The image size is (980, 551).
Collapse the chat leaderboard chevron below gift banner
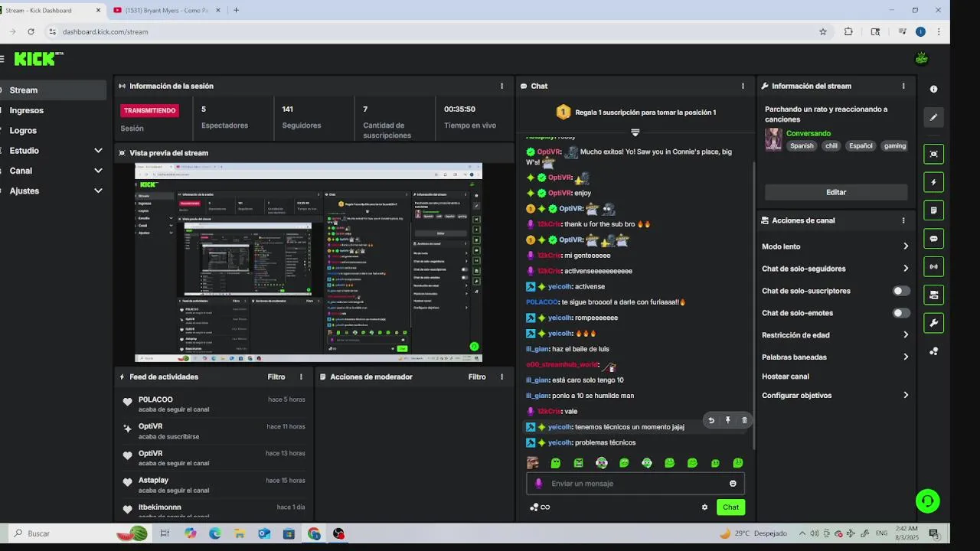635,132
